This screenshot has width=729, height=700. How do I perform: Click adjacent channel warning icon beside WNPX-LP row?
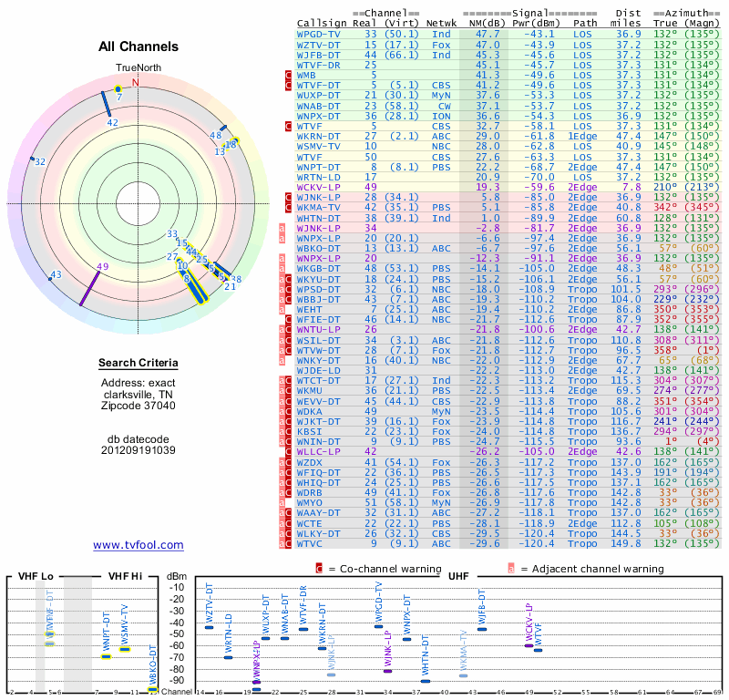click(282, 239)
